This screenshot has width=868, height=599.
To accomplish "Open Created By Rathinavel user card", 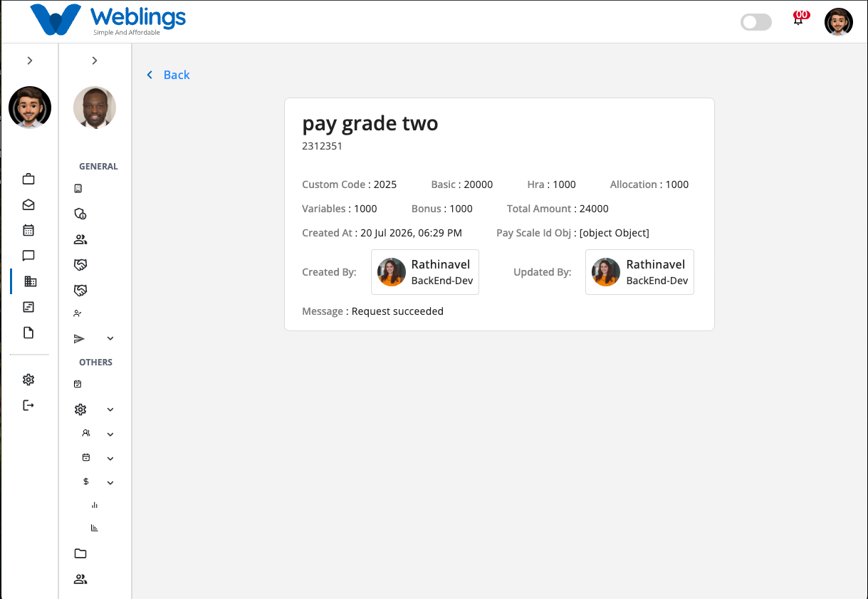I will pyautogui.click(x=425, y=272).
